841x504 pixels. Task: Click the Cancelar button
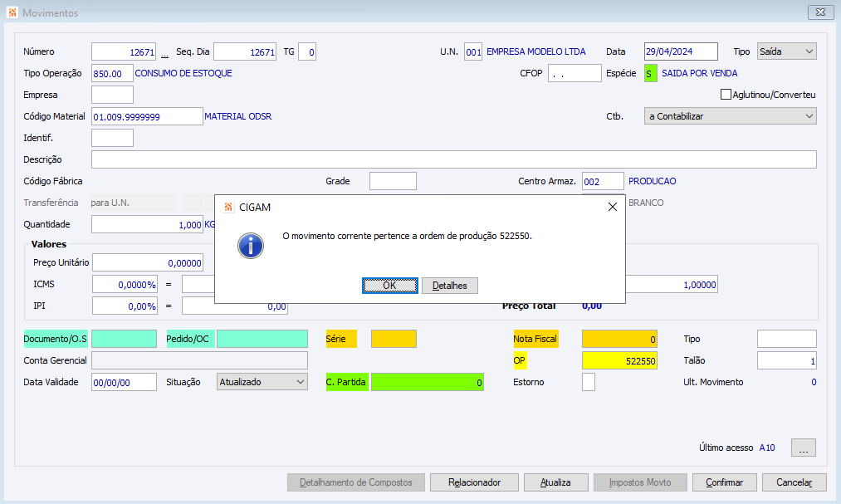click(x=795, y=482)
